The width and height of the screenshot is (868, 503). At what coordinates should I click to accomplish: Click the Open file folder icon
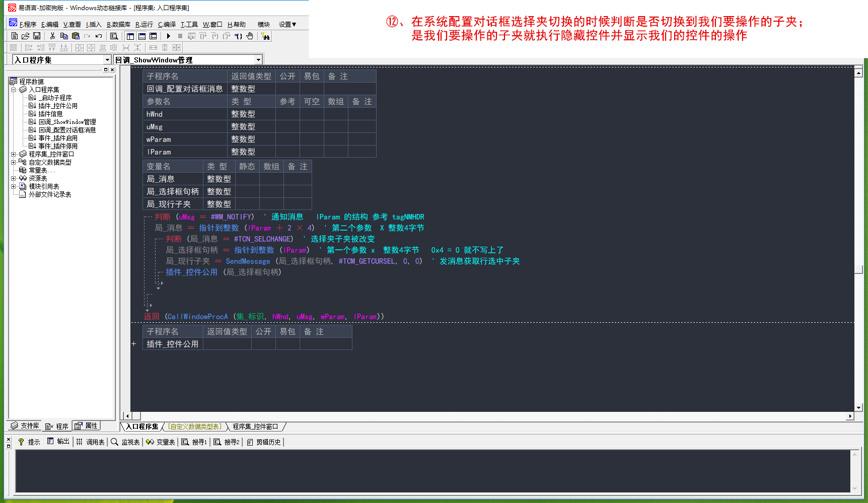(x=25, y=36)
